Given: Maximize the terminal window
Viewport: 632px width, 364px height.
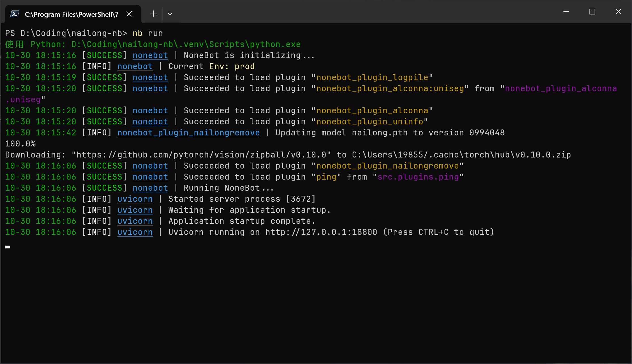Looking at the screenshot, I should pyautogui.click(x=592, y=12).
